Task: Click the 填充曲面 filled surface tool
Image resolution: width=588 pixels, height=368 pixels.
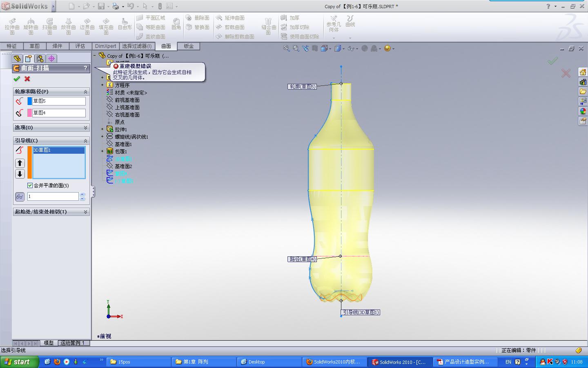Action: [x=106, y=26]
